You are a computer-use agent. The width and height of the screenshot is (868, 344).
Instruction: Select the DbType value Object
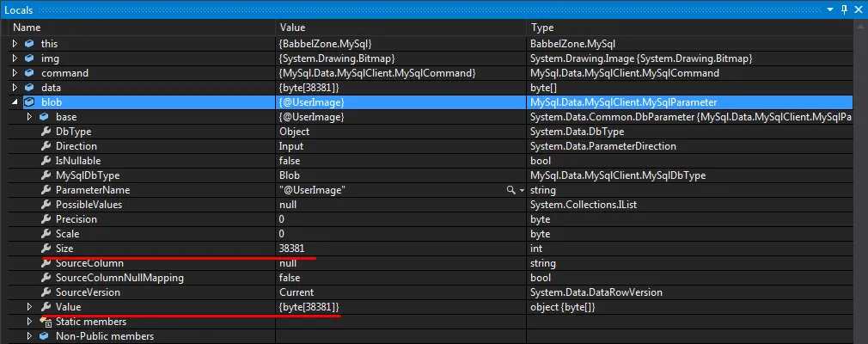pos(295,132)
